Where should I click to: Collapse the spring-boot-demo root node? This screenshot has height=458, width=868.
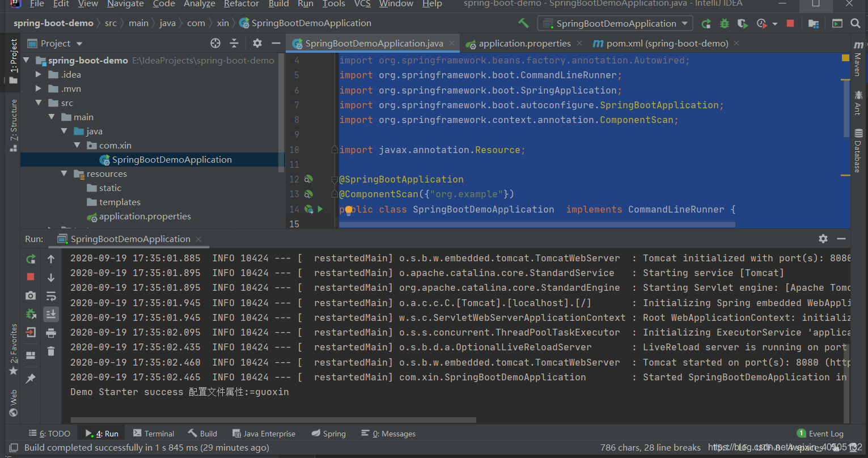pos(26,60)
